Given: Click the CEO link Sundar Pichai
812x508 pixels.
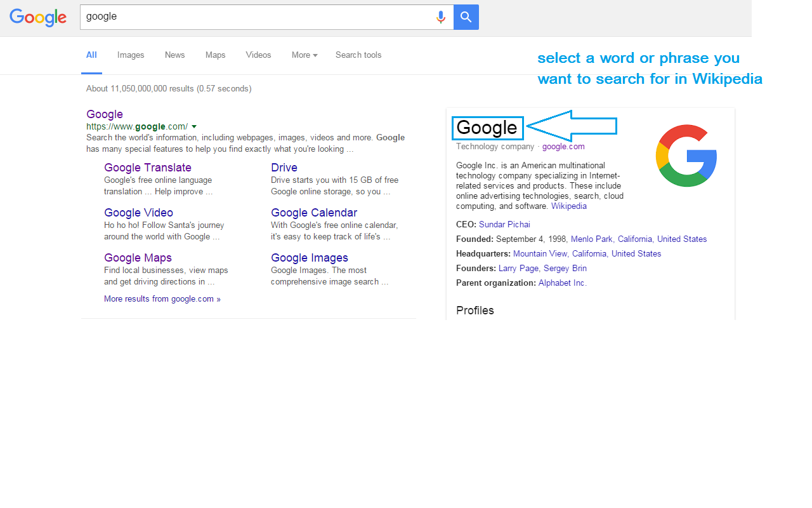Looking at the screenshot, I should pyautogui.click(x=504, y=225).
